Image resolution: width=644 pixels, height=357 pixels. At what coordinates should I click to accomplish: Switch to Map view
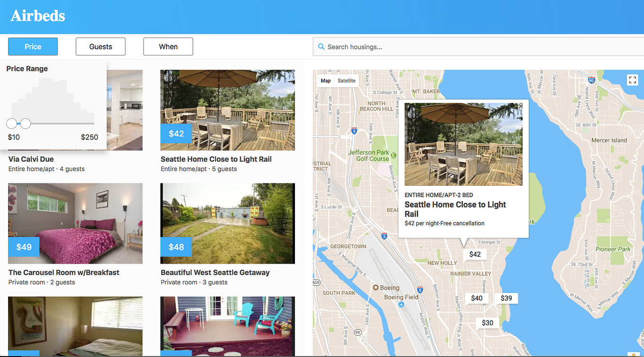coord(326,80)
